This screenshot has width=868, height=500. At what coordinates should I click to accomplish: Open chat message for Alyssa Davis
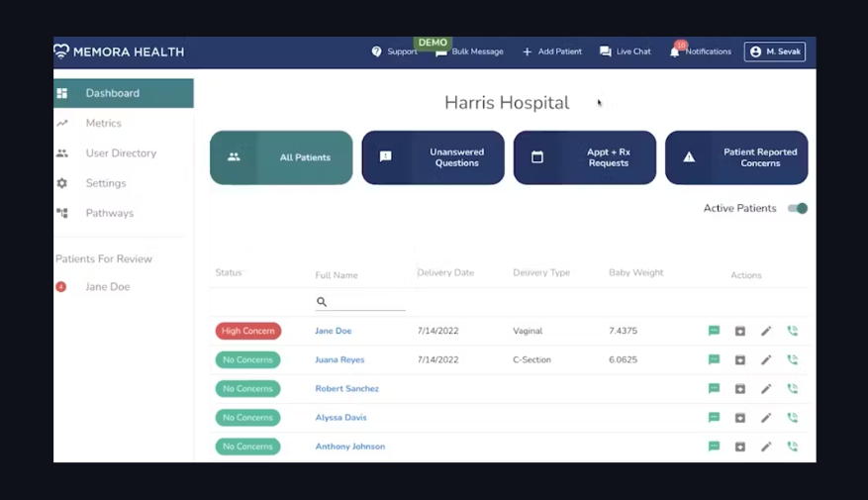coord(715,417)
